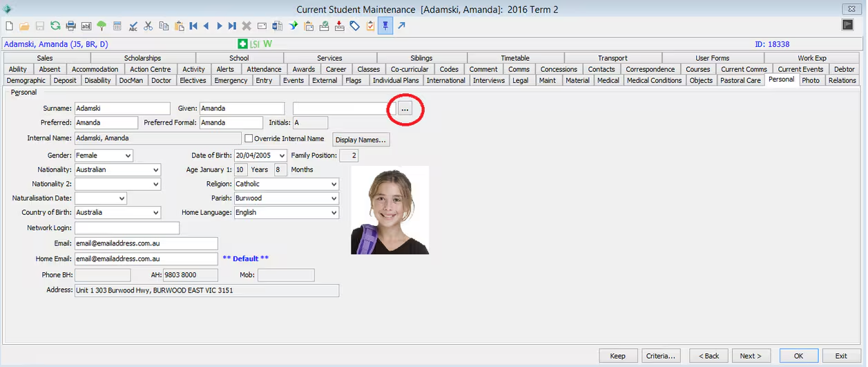Switch to the Attendance tab

pyautogui.click(x=264, y=69)
